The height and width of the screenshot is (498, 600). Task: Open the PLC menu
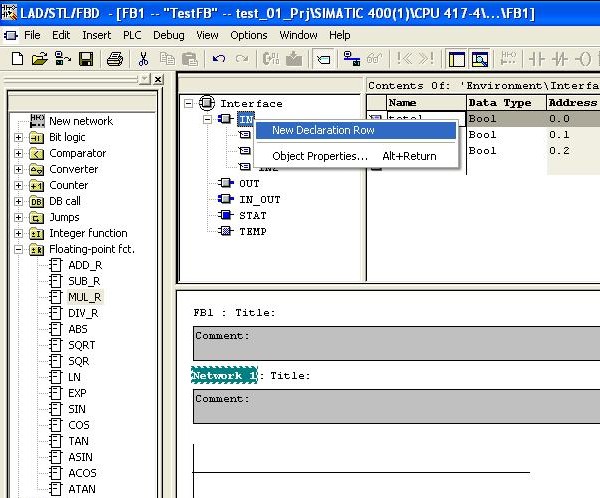click(132, 35)
